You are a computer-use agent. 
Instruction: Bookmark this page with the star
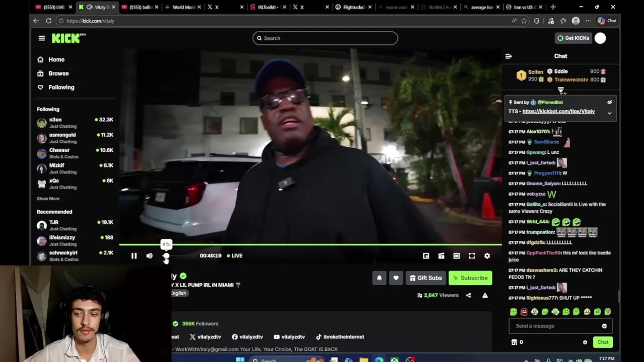click(524, 21)
